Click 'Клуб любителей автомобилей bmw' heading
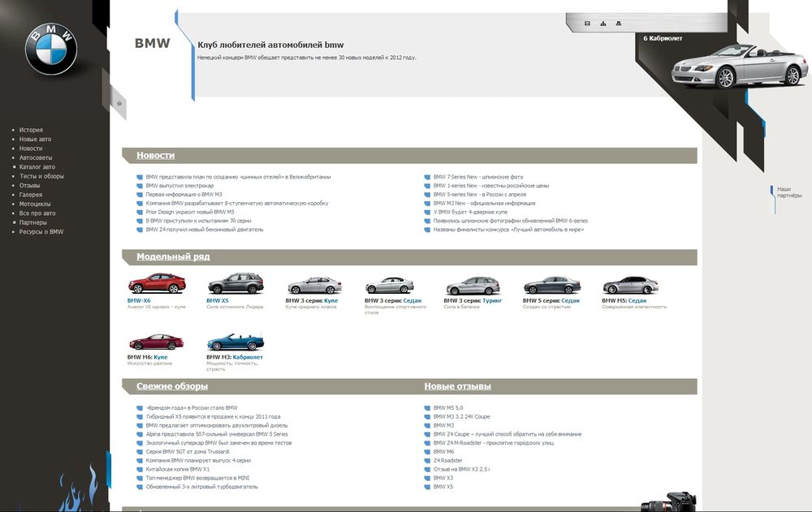812x512 pixels. click(x=270, y=45)
